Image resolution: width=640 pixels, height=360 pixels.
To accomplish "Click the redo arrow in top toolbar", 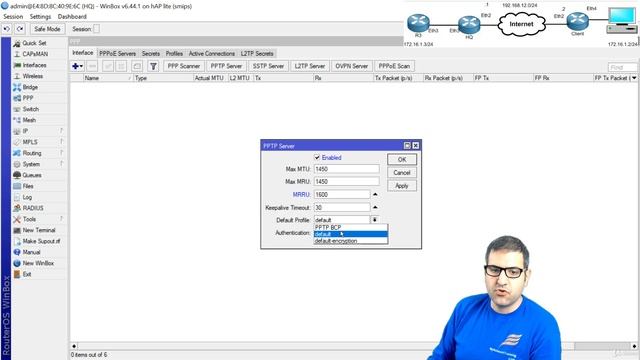I will tap(20, 29).
